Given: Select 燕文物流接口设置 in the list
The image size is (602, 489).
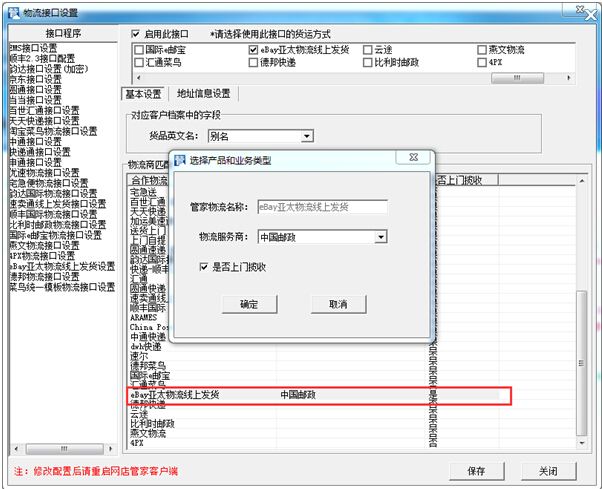Looking at the screenshot, I should (45, 245).
